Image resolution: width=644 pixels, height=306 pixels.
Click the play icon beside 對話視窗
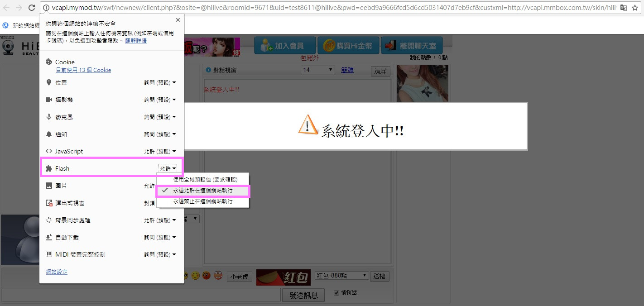[x=208, y=70]
